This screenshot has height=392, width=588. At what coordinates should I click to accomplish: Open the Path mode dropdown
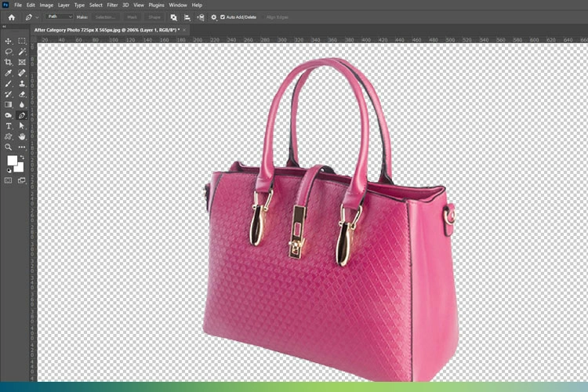(59, 16)
